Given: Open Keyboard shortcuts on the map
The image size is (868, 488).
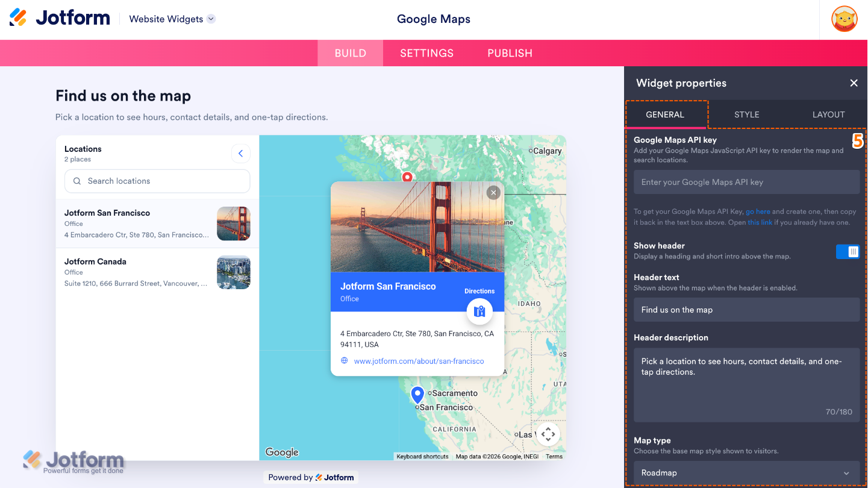Looking at the screenshot, I should click(x=422, y=457).
